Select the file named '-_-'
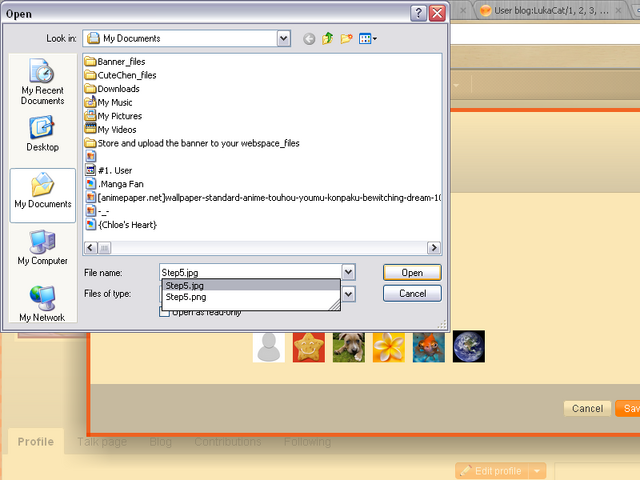This screenshot has height=480, width=640. [x=97, y=211]
